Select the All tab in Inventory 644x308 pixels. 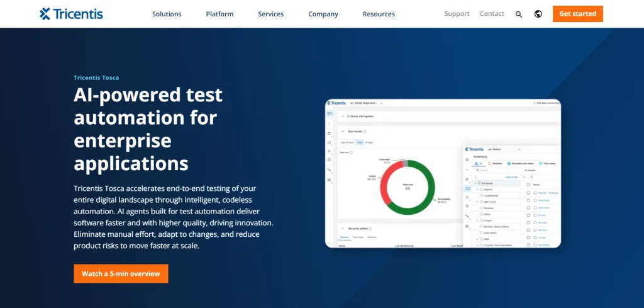(x=479, y=163)
